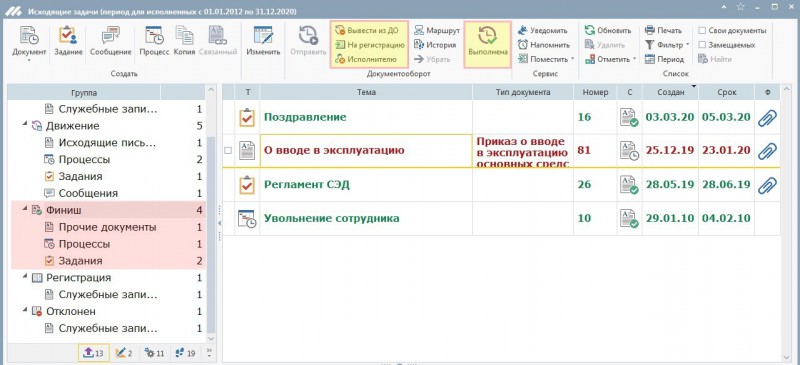Click the left panel collapse splitter arrow

pos(219,223)
